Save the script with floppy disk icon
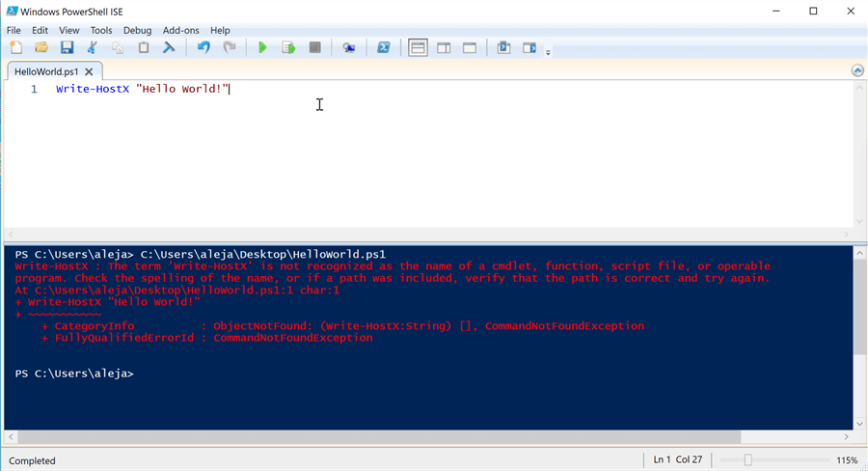Image resolution: width=868 pixels, height=471 pixels. pyautogui.click(x=67, y=47)
